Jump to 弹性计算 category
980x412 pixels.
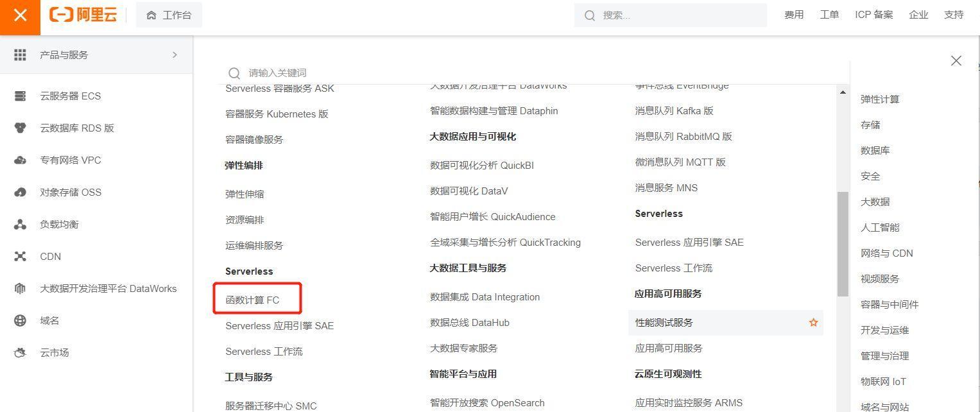pyautogui.click(x=880, y=99)
